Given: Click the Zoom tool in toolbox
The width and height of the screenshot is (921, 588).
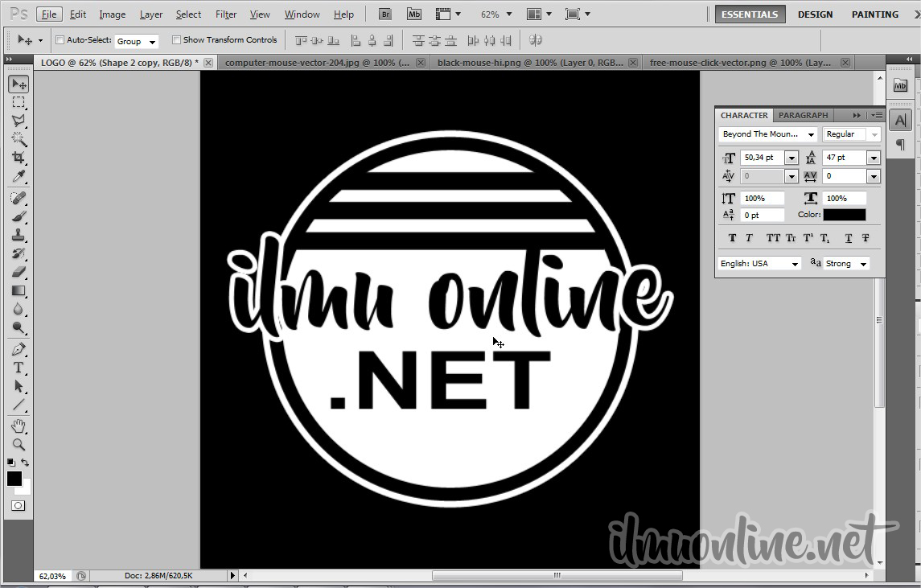Looking at the screenshot, I should click(x=19, y=444).
